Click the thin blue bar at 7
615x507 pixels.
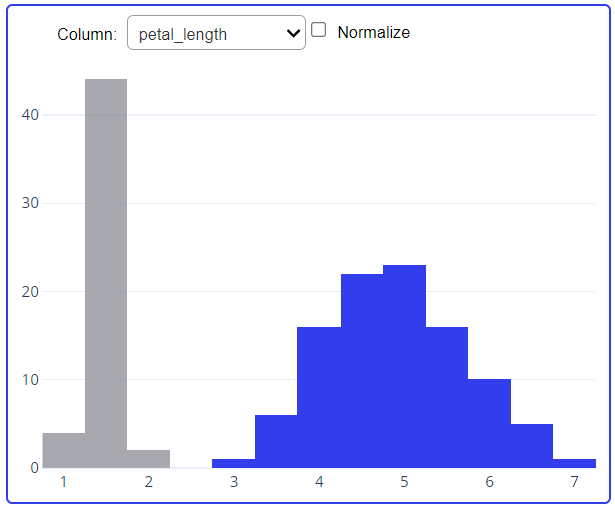(574, 463)
